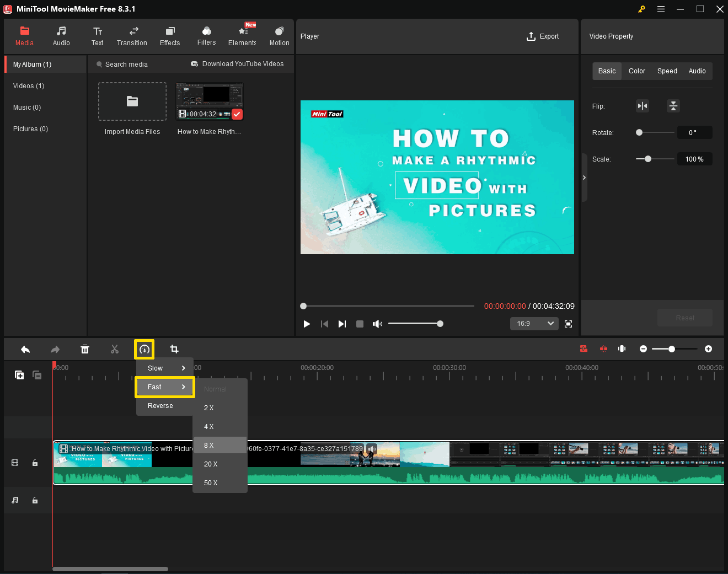This screenshot has height=574, width=728.
Task: Open the 16:9 aspect ratio dropdown
Action: tap(533, 324)
